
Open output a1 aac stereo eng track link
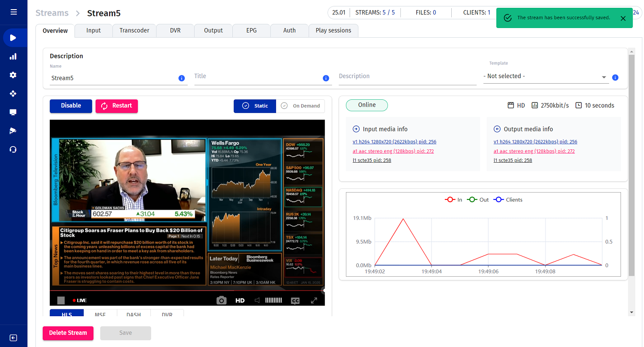click(534, 151)
